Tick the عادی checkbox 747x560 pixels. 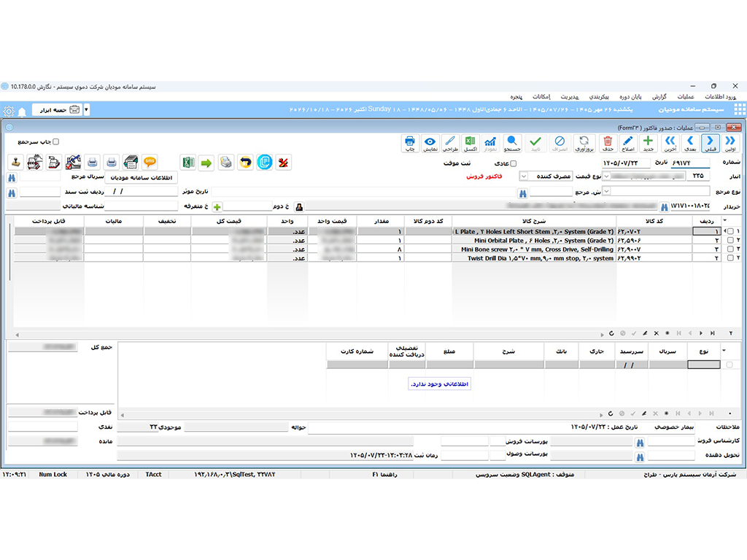tap(513, 163)
